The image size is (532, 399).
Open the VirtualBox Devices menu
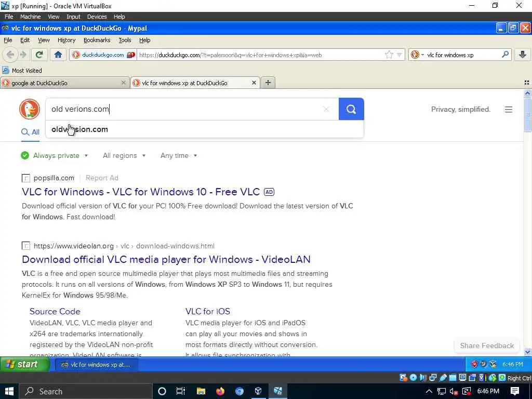(97, 17)
